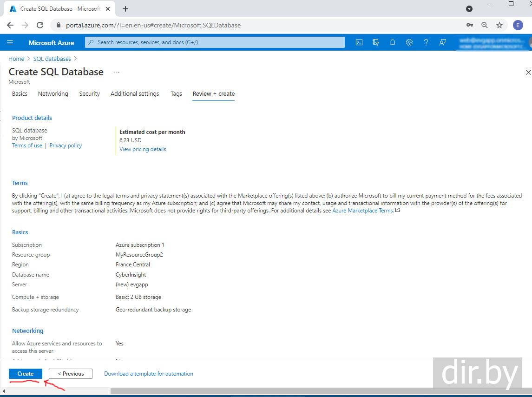Screen dimensions: 532x397
Task: Click the Directories and subscriptions filter icon
Action: (376, 42)
